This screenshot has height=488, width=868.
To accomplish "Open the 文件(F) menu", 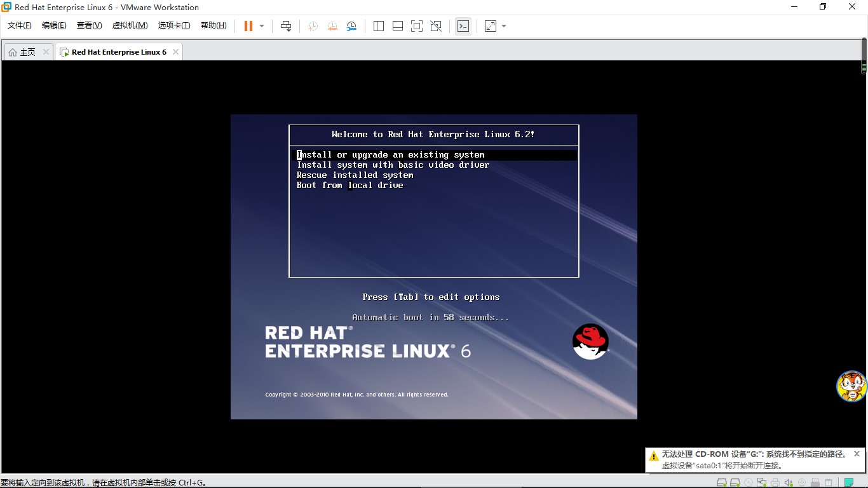I will coord(20,25).
